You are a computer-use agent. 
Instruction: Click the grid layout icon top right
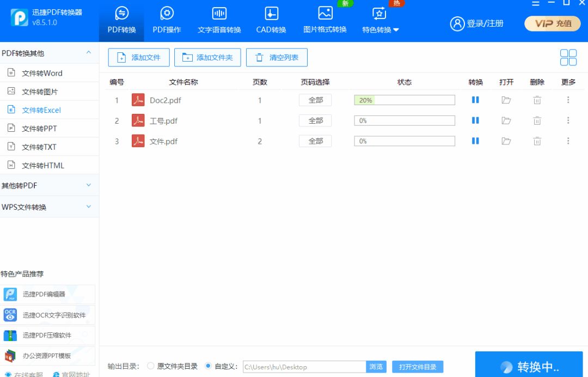coord(568,57)
